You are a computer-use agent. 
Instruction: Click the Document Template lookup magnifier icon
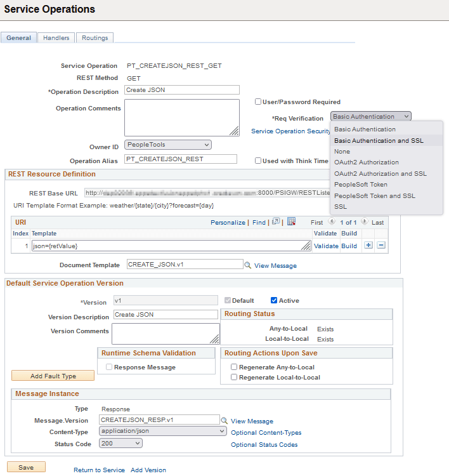point(247,265)
